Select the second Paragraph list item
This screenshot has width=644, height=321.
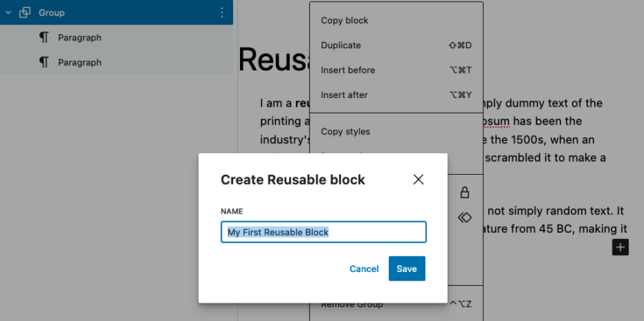click(117, 62)
